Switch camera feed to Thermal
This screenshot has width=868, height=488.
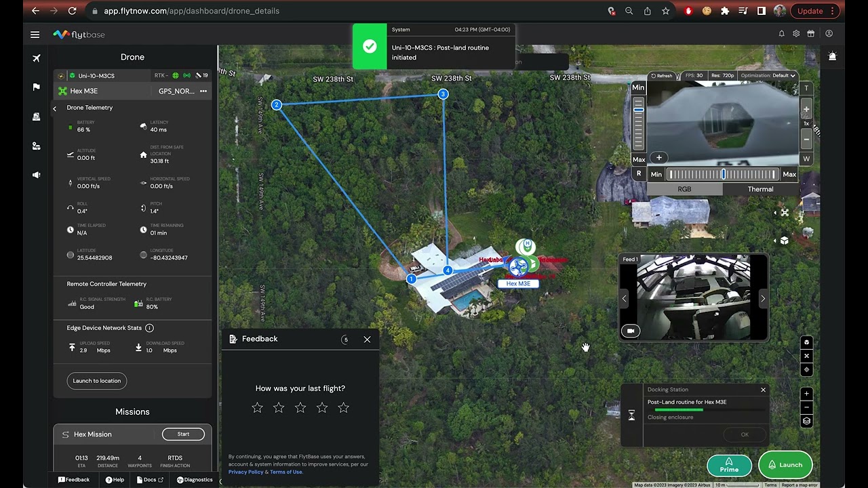coord(760,189)
